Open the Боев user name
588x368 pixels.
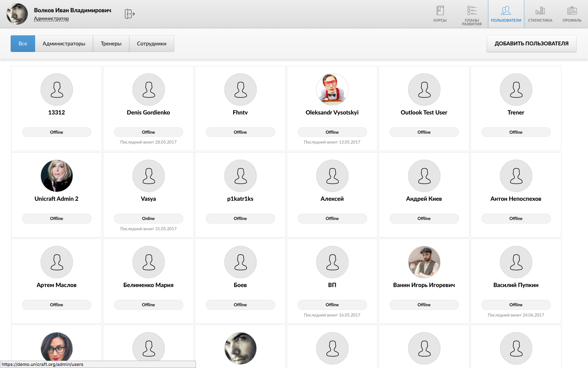click(x=241, y=285)
